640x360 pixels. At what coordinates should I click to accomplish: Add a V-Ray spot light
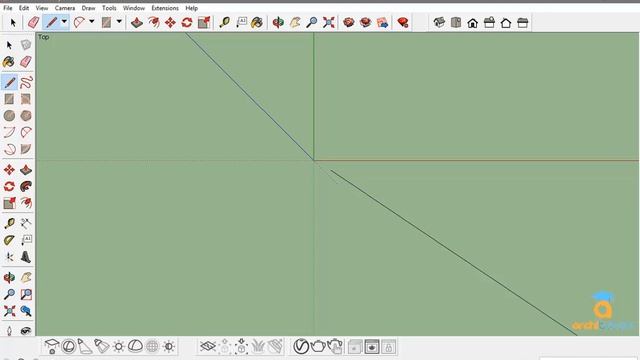85,347
